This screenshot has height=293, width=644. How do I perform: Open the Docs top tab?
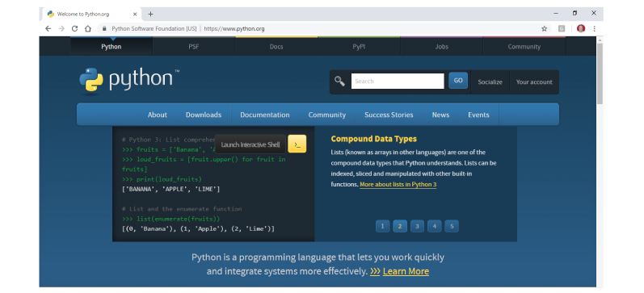(x=276, y=46)
